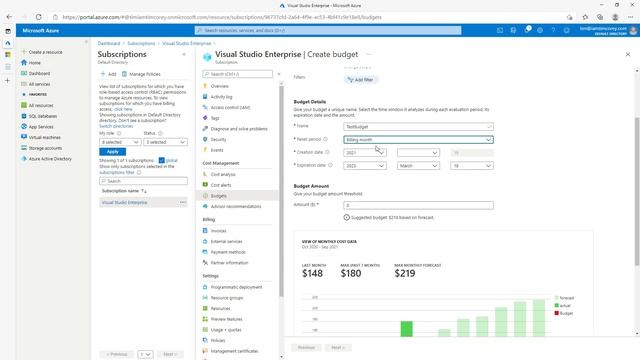Open Cost alerts menu item
This screenshot has height=360, width=640.
(221, 185)
